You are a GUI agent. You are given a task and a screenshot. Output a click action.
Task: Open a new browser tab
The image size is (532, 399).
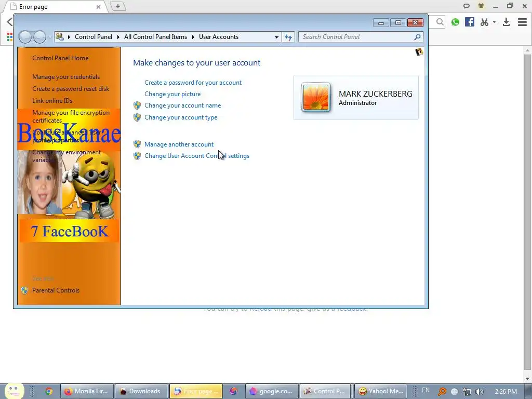pos(118,6)
